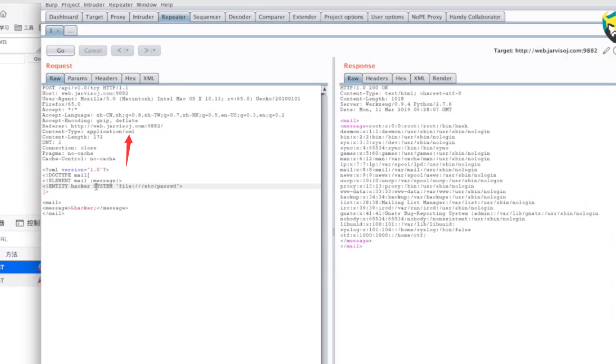
Task: Select Request Params tab
Action: tap(78, 78)
